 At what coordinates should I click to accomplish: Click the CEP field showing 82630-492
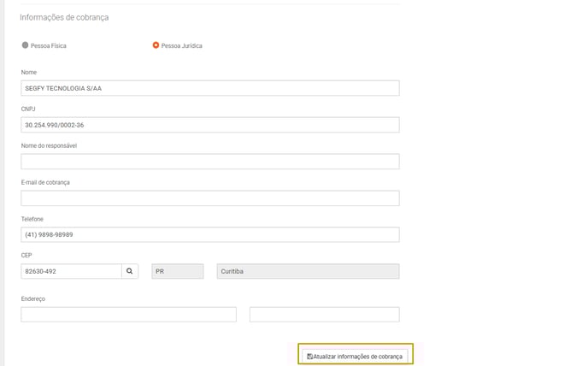[71, 271]
